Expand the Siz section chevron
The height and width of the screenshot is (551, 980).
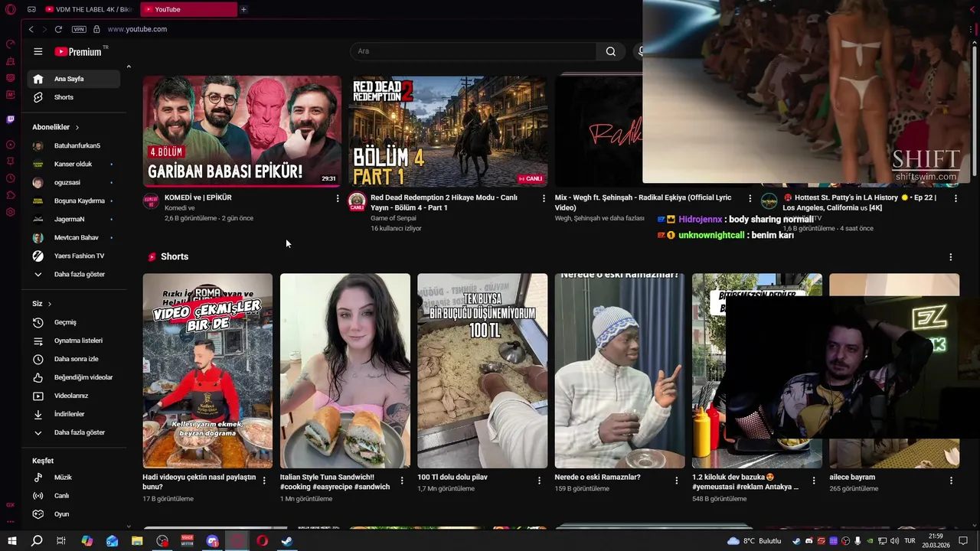coord(50,304)
